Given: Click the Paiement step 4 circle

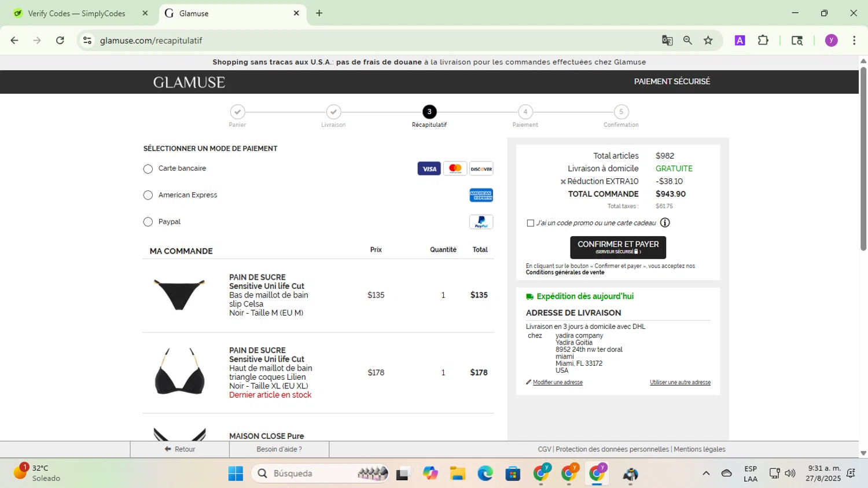Looking at the screenshot, I should coord(525,112).
